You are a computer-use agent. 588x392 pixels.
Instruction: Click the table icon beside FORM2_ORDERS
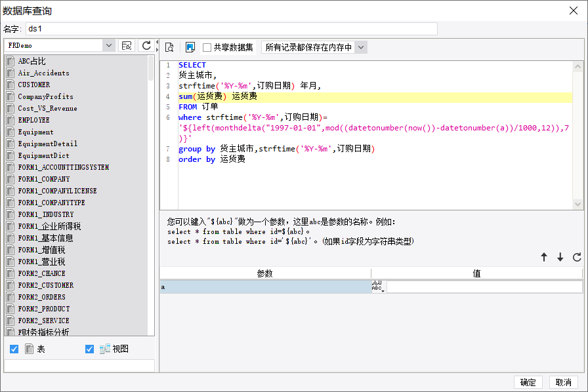tap(10, 297)
